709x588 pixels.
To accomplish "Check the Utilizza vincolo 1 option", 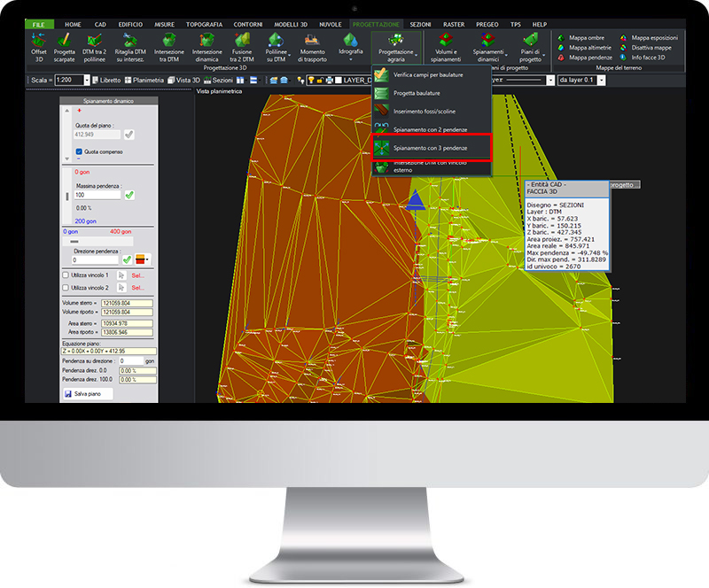I will 66,275.
